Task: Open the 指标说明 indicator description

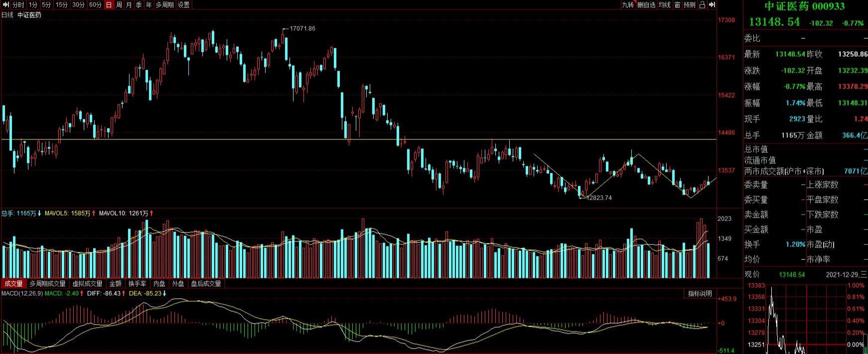Action: [700, 294]
